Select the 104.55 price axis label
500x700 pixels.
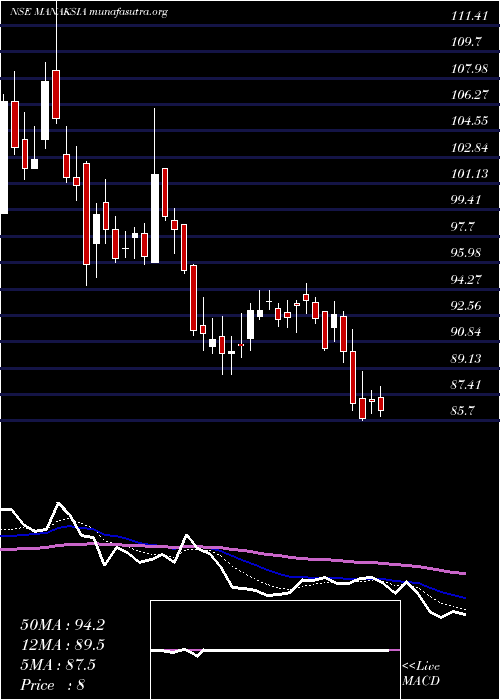coord(469,121)
